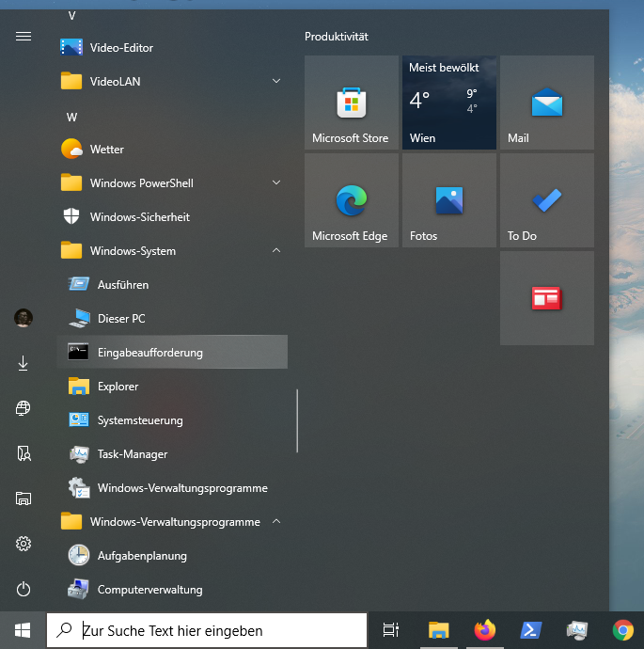The image size is (644, 649).
Task: Open the Wien weather tile
Action: [x=449, y=103]
